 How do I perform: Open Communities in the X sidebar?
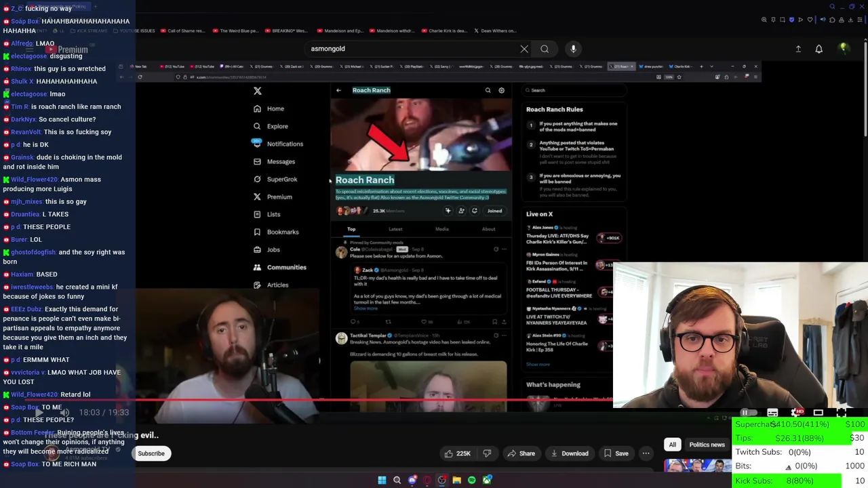pyautogui.click(x=279, y=267)
